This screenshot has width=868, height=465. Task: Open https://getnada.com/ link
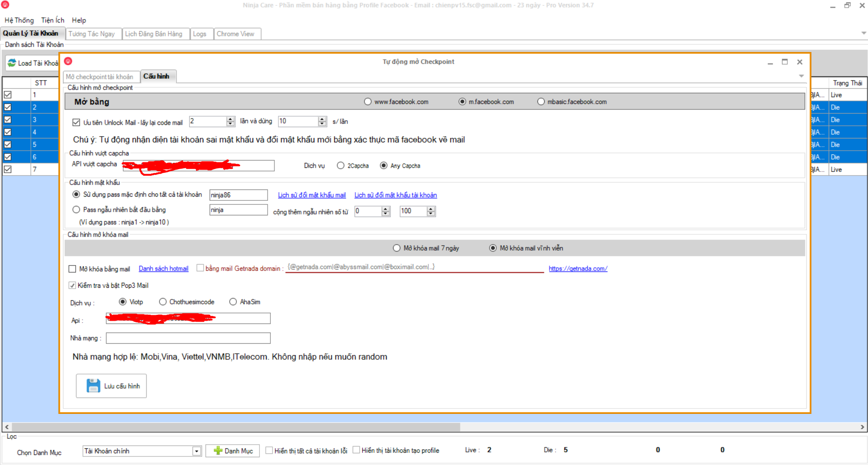click(578, 269)
